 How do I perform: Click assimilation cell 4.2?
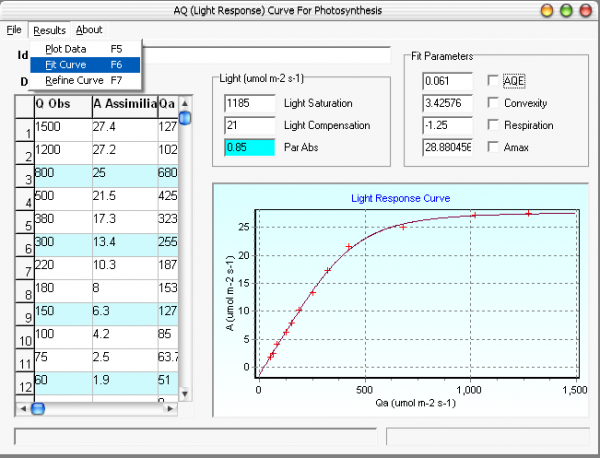pos(125,337)
